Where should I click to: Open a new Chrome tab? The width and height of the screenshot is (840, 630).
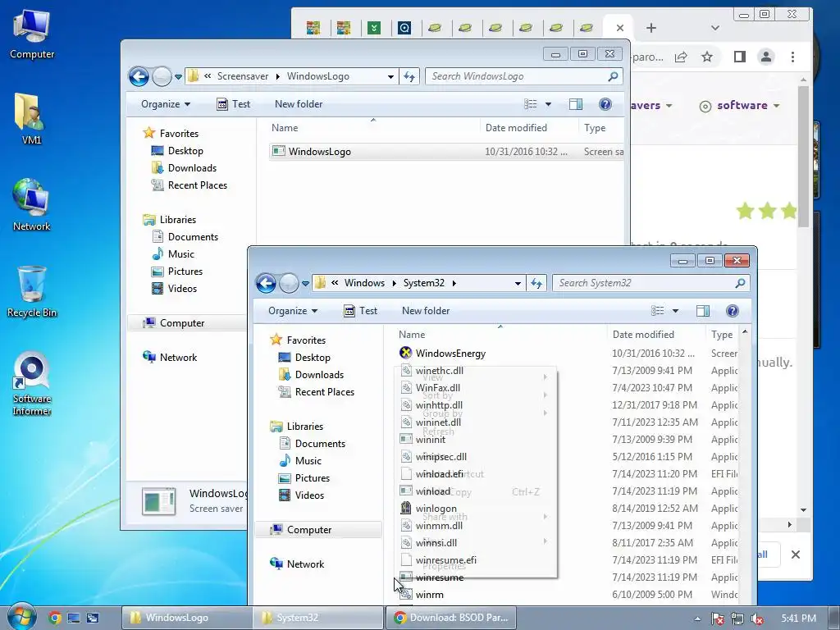tap(651, 28)
